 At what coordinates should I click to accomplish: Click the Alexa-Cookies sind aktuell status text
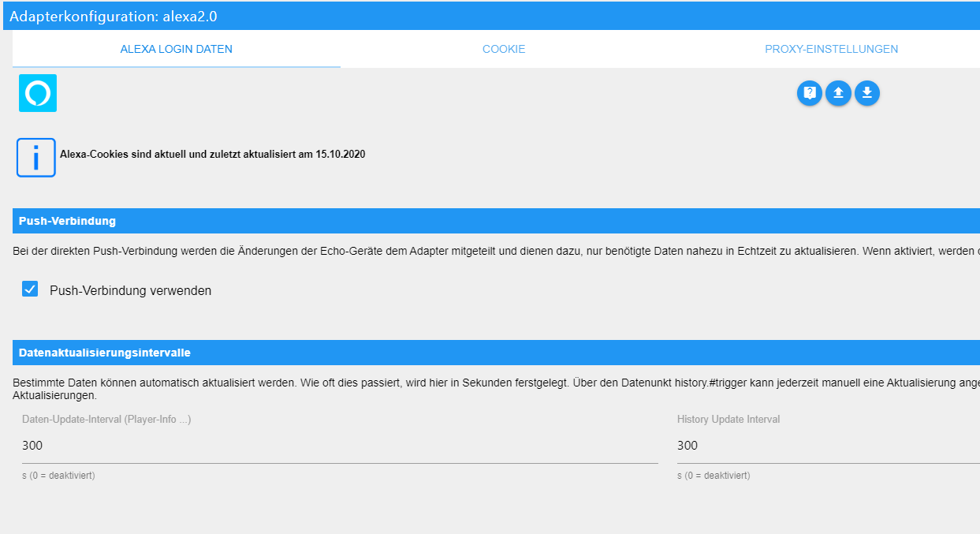[212, 155]
